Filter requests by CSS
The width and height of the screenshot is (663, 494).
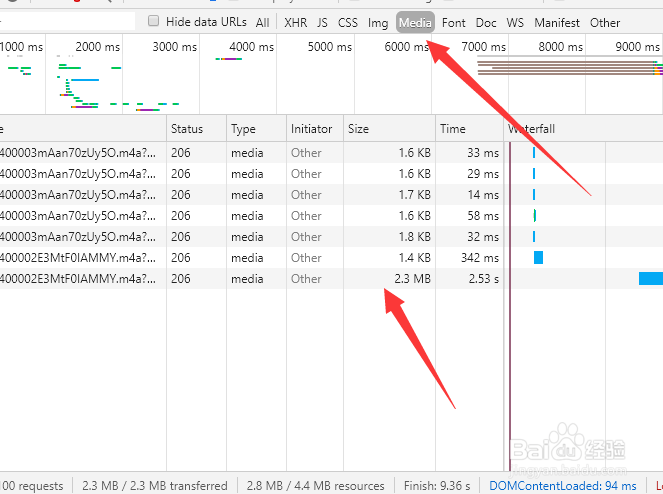[x=348, y=22]
